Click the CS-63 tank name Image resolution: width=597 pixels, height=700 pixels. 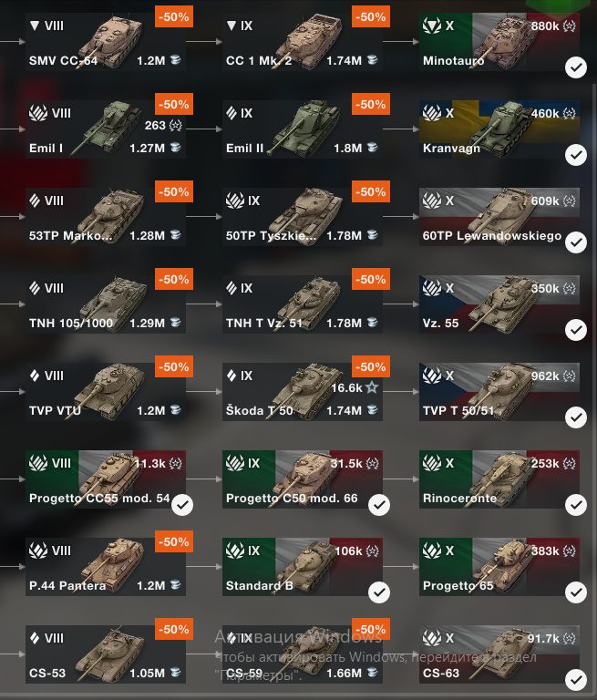click(441, 674)
